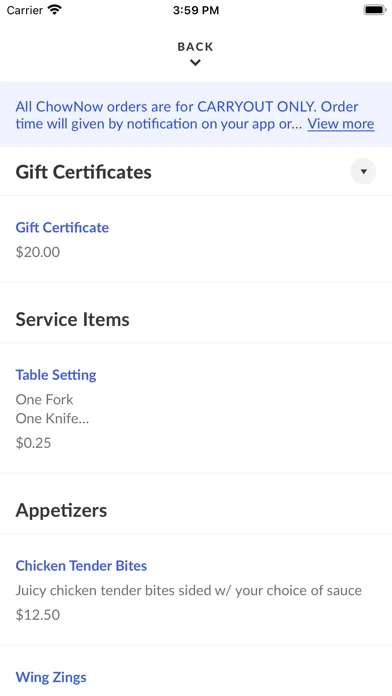The image size is (392, 696).
Task: Tap the BACK label at top
Action: 195,47
